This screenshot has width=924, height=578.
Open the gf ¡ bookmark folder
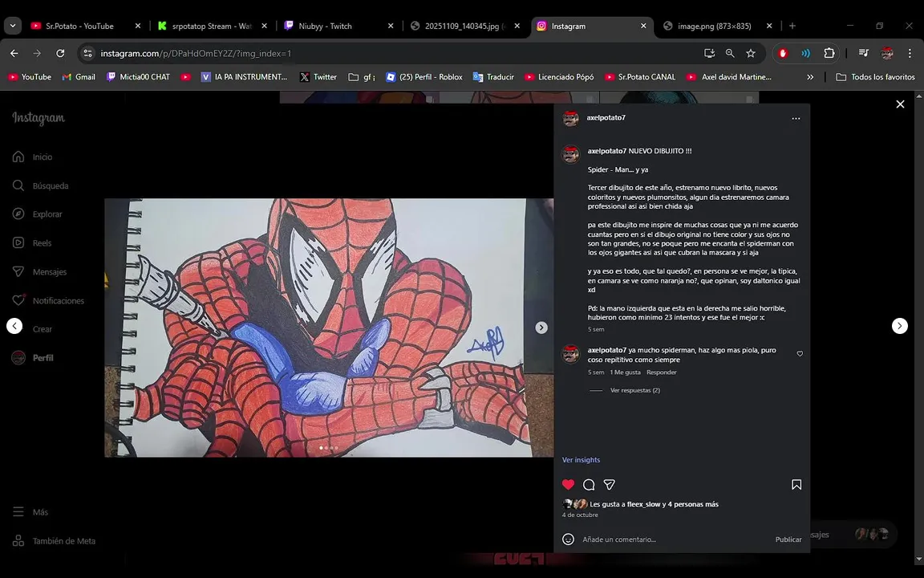(x=362, y=77)
